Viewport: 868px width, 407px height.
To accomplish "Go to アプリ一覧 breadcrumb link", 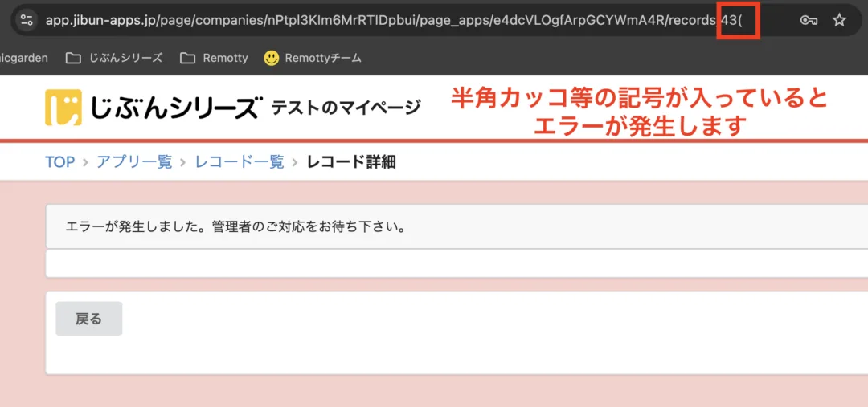I will [134, 162].
